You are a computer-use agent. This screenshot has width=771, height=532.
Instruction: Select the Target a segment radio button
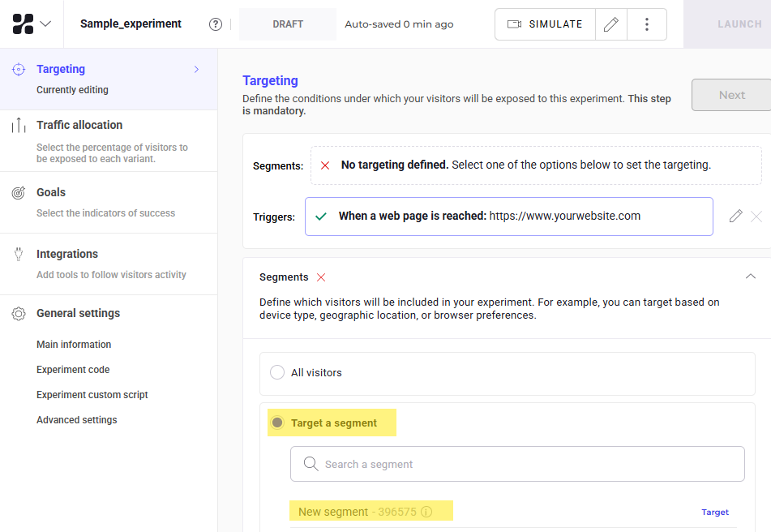point(277,423)
